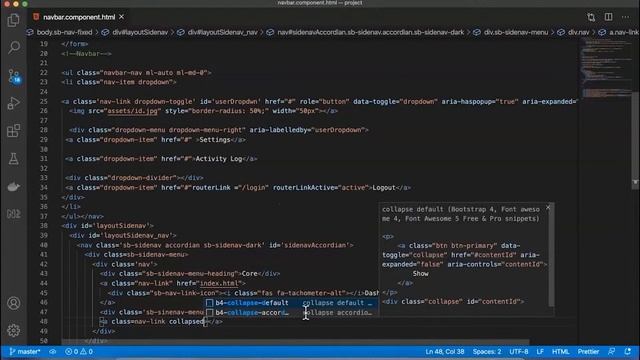This screenshot has height=360, width=640.
Task: Click breadcrumb div#layoutSidenav_nav
Action: [x=222, y=32]
